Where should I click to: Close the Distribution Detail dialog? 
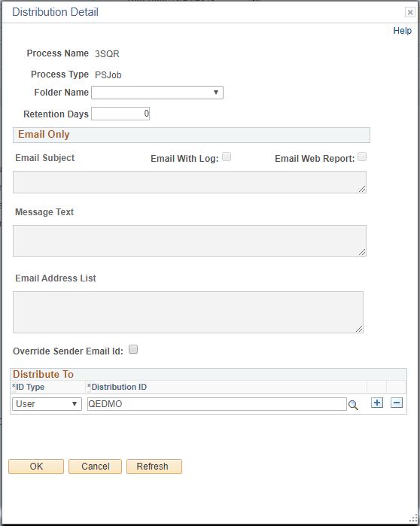410,12
